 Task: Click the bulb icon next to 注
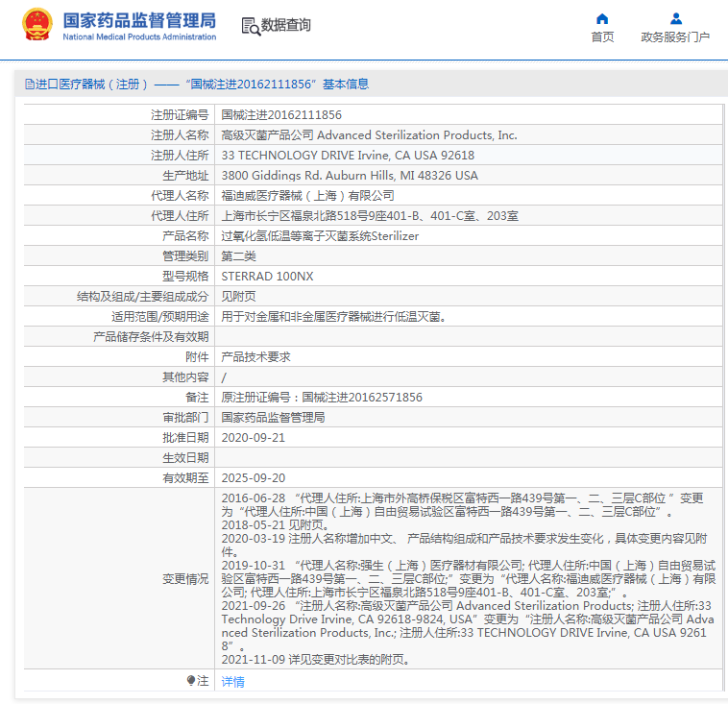[191, 681]
